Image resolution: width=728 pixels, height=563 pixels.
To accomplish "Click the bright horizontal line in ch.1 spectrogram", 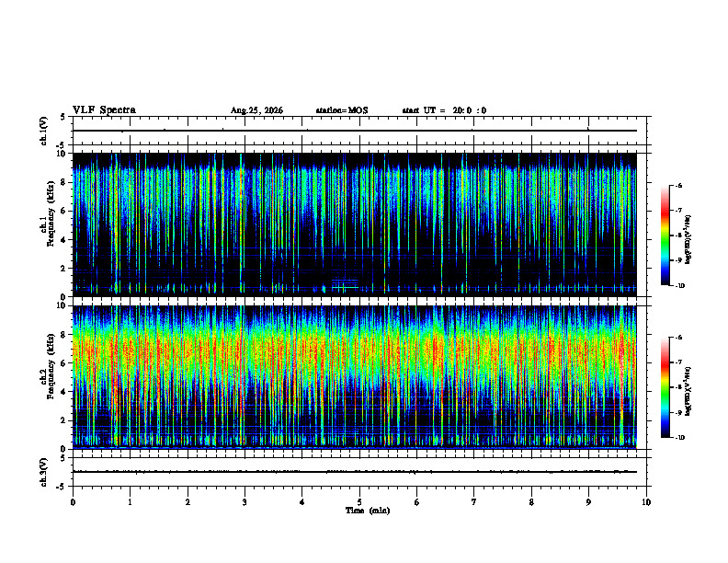I will [345, 288].
